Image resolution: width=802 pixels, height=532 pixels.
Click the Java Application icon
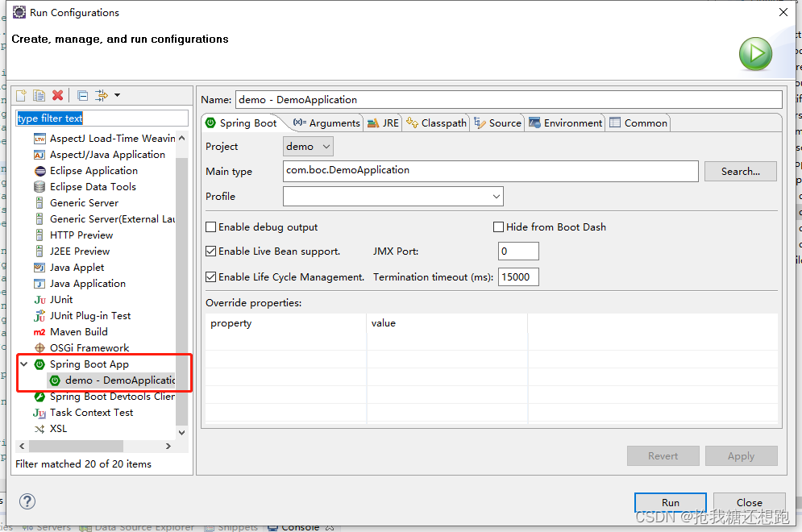39,284
